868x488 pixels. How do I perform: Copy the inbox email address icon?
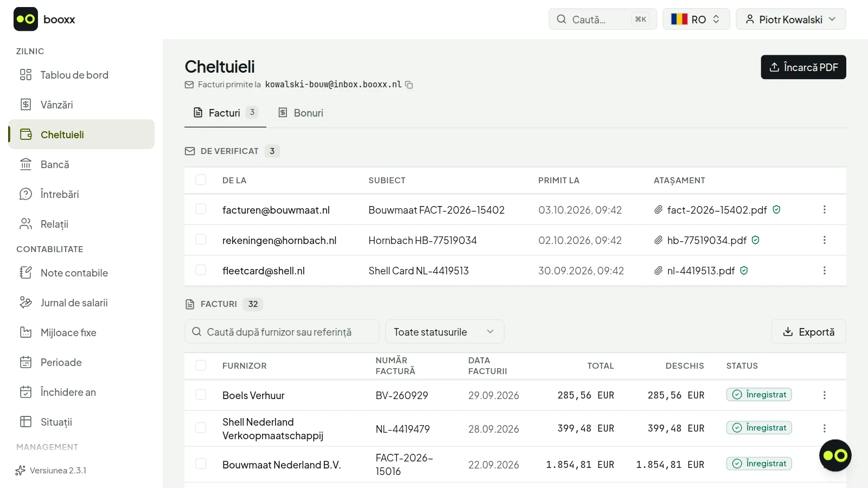409,85
